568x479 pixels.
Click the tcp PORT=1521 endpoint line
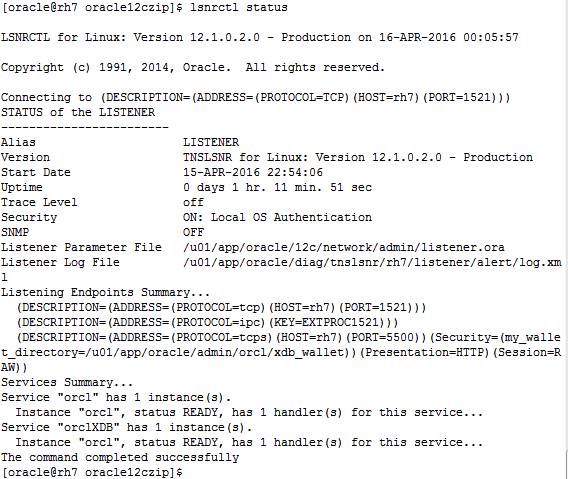pyautogui.click(x=221, y=308)
